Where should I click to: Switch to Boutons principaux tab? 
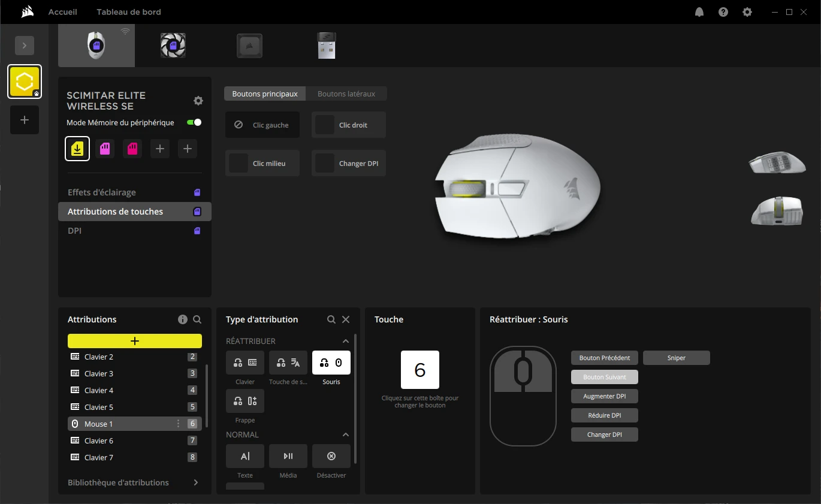(265, 93)
